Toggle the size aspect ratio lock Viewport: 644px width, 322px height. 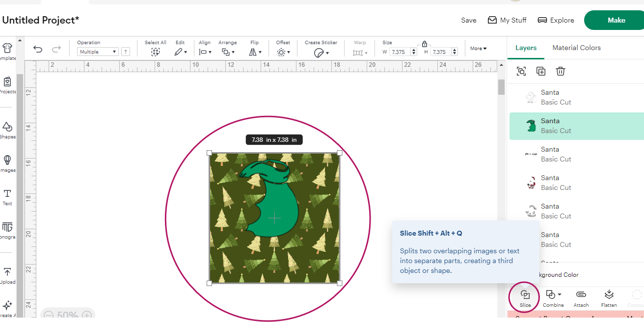click(x=425, y=44)
